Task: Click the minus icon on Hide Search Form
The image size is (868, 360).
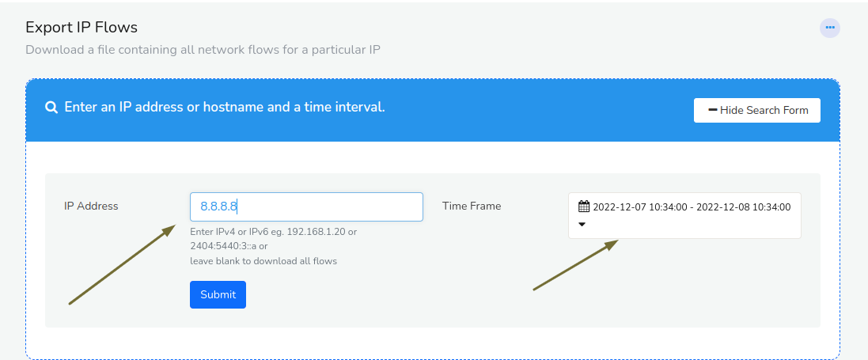Action: point(712,110)
